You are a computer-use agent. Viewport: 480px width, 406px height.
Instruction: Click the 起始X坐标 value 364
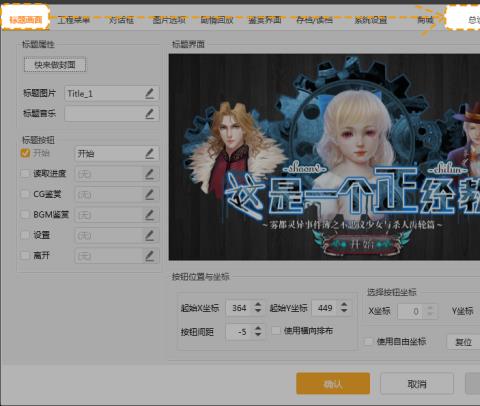point(240,308)
